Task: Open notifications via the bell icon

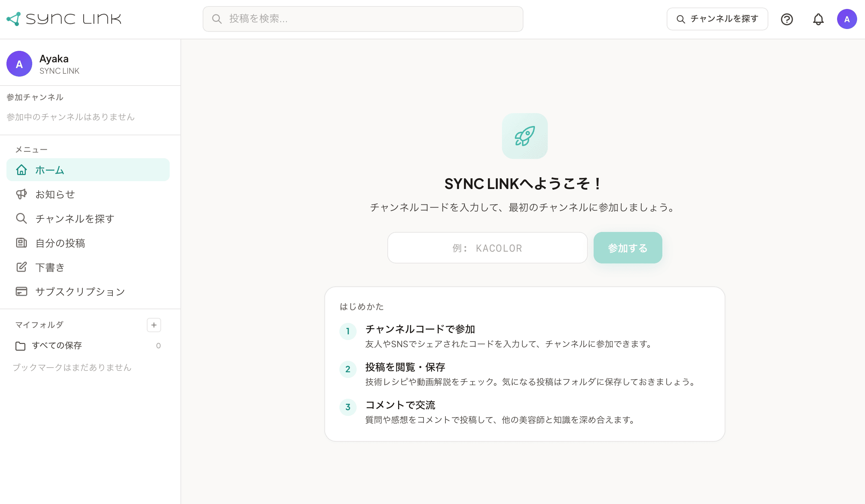Action: pyautogui.click(x=818, y=19)
